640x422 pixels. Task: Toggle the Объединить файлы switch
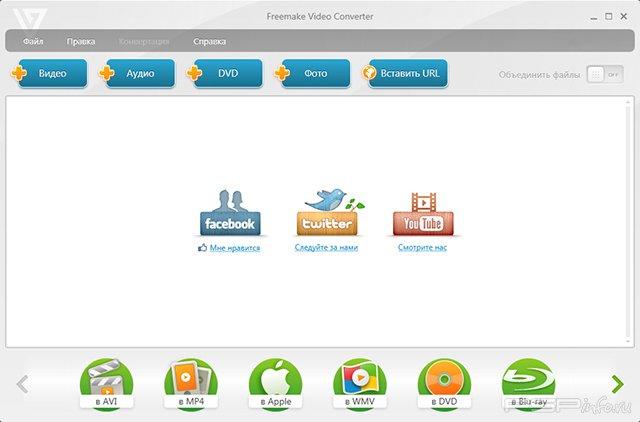(x=597, y=75)
